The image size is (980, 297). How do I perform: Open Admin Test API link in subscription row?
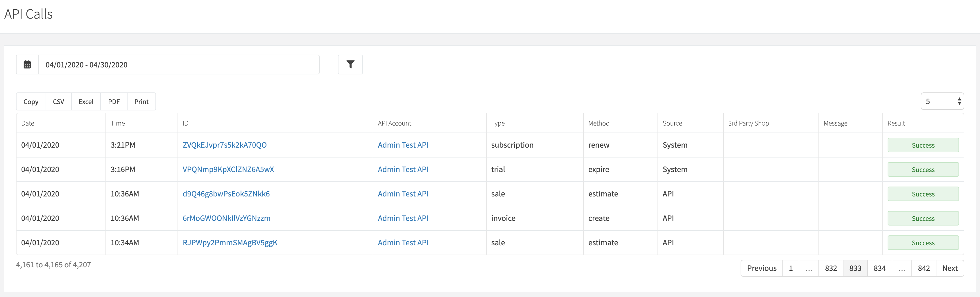click(x=403, y=145)
